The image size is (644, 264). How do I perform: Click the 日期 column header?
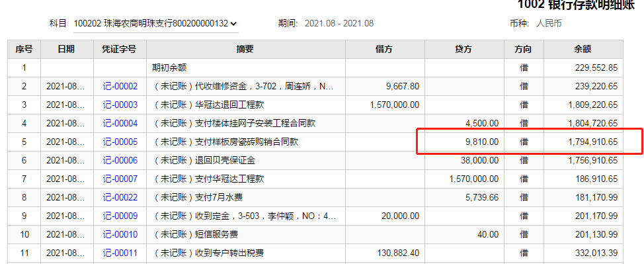(67, 50)
